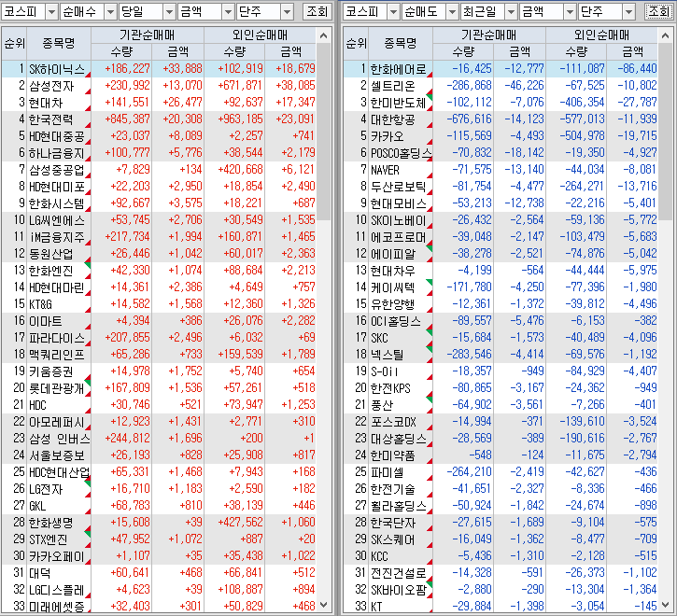Click the left table scrollbar thumb

323,132
